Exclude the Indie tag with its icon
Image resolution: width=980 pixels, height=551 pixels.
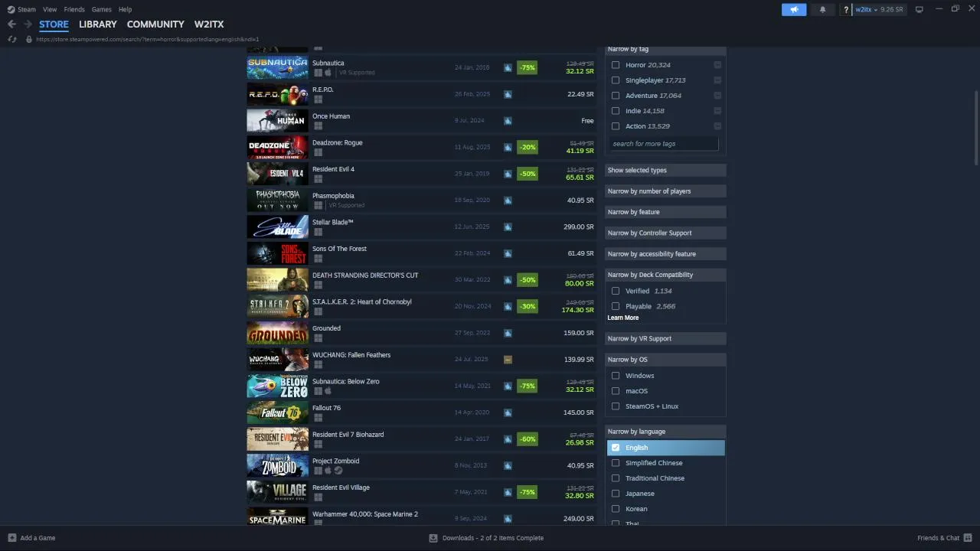point(717,111)
